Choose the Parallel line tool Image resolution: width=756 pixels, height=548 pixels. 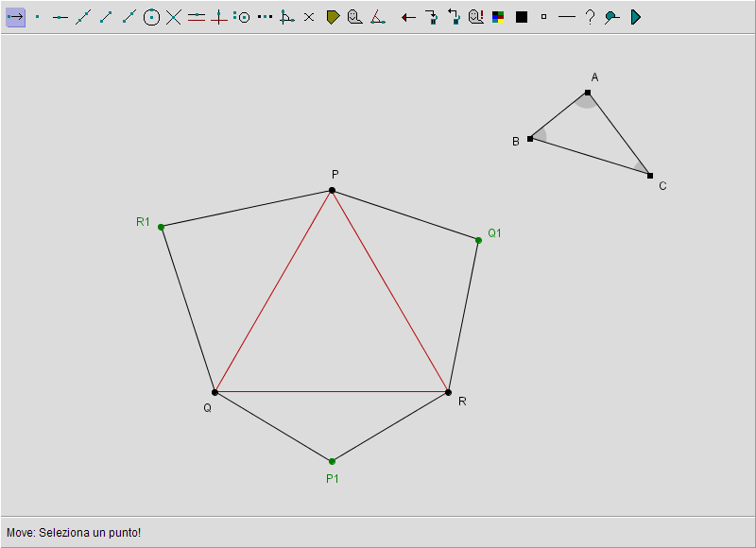(x=197, y=17)
